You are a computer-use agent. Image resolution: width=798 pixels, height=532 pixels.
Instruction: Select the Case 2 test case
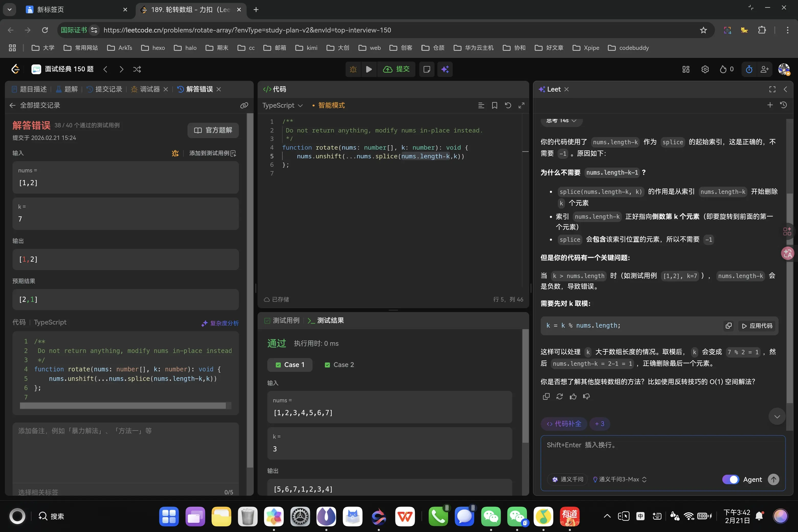coord(339,365)
